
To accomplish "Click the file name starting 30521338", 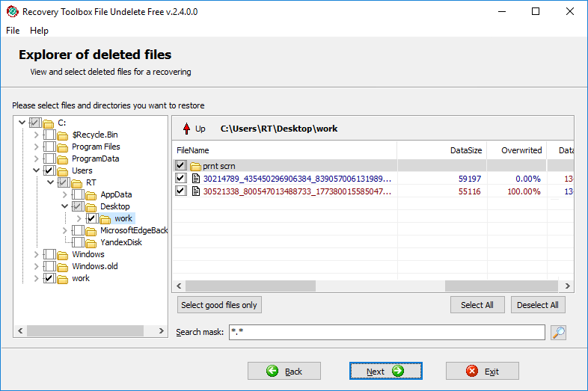I will coord(297,191).
